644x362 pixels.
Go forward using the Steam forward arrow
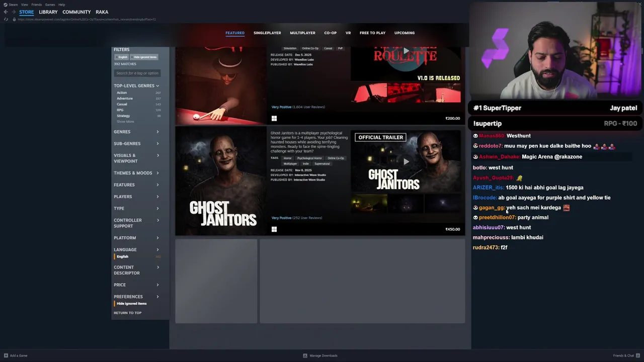pyautogui.click(x=14, y=12)
